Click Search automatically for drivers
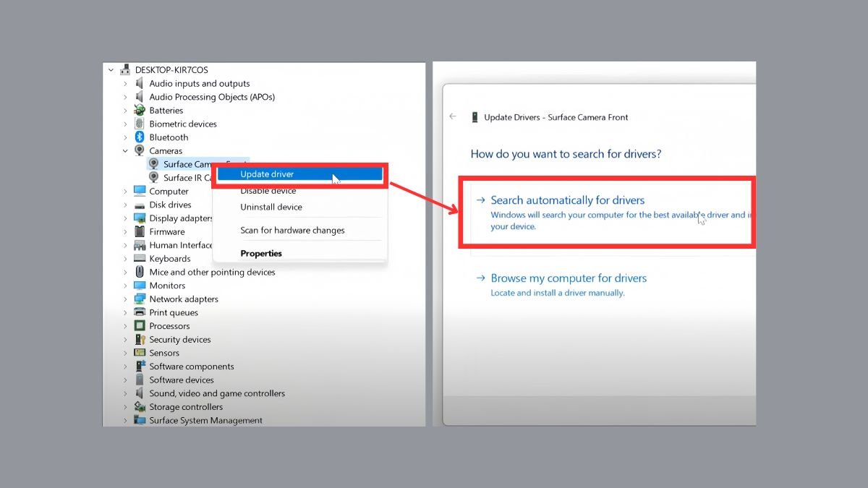The width and height of the screenshot is (868, 488). [x=567, y=200]
